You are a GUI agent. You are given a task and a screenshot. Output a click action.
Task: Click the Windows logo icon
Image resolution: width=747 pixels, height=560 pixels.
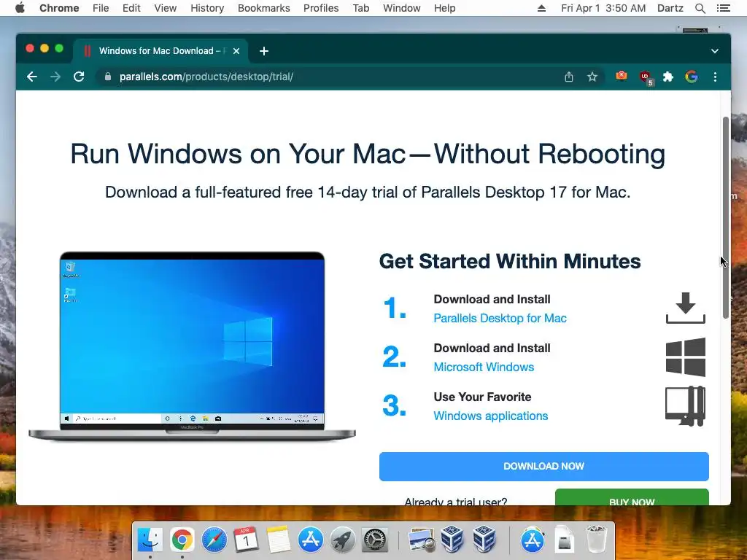coord(686,357)
